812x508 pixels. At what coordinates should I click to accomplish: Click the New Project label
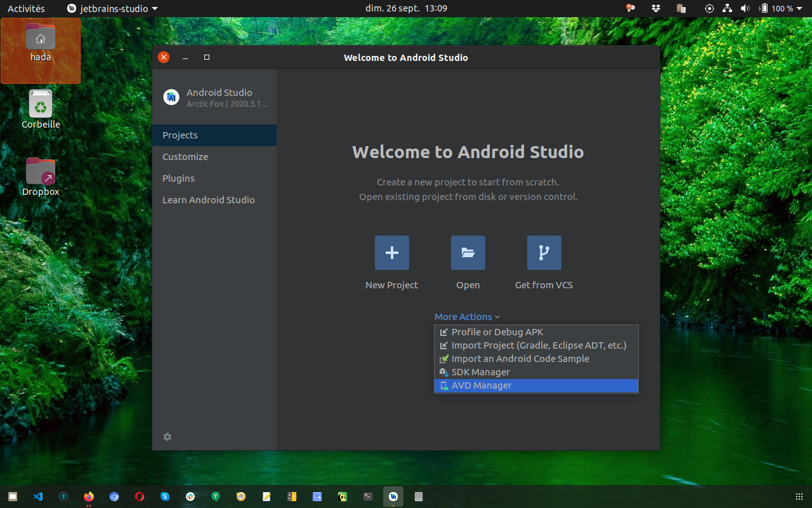point(391,285)
